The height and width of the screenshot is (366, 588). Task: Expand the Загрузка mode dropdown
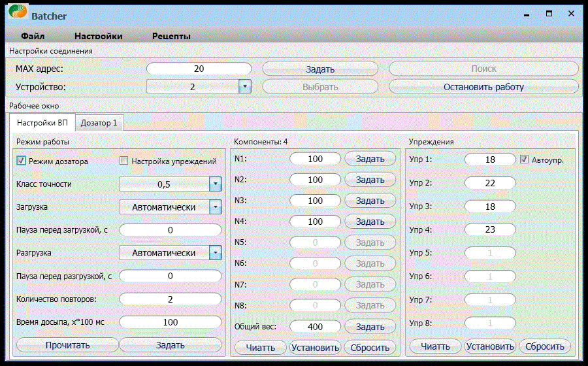[x=216, y=207]
